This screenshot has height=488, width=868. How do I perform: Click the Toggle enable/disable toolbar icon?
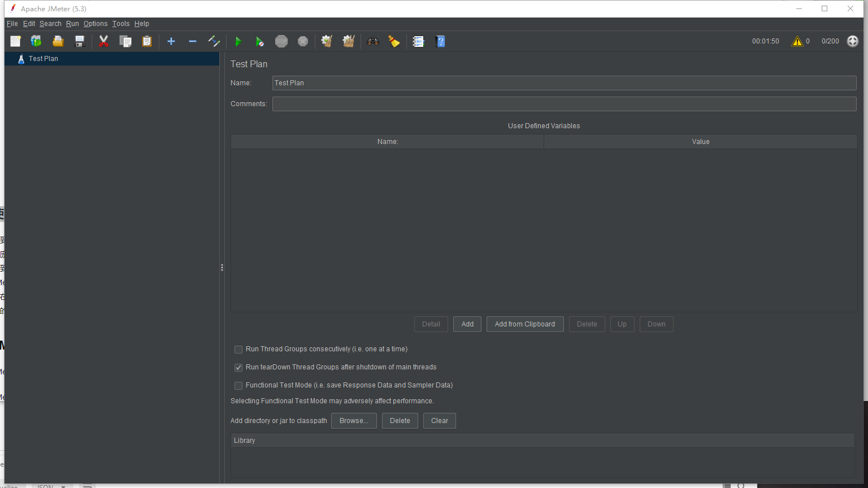click(x=214, y=41)
